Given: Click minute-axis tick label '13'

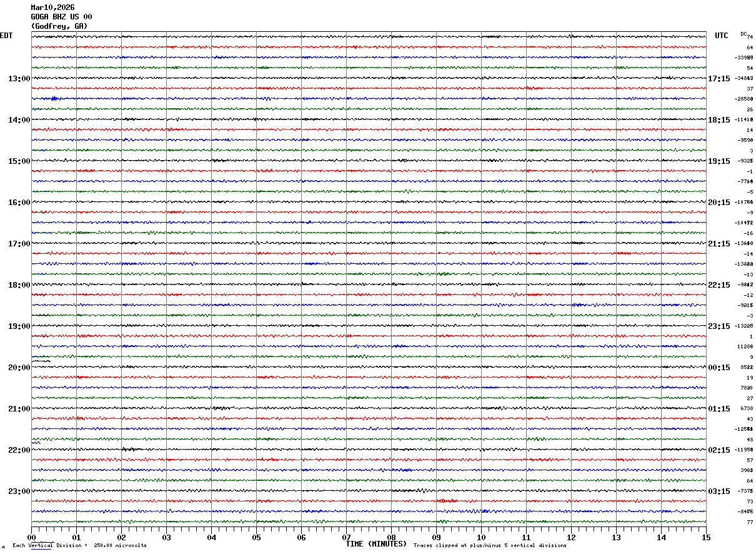Looking at the screenshot, I should [x=616, y=537].
